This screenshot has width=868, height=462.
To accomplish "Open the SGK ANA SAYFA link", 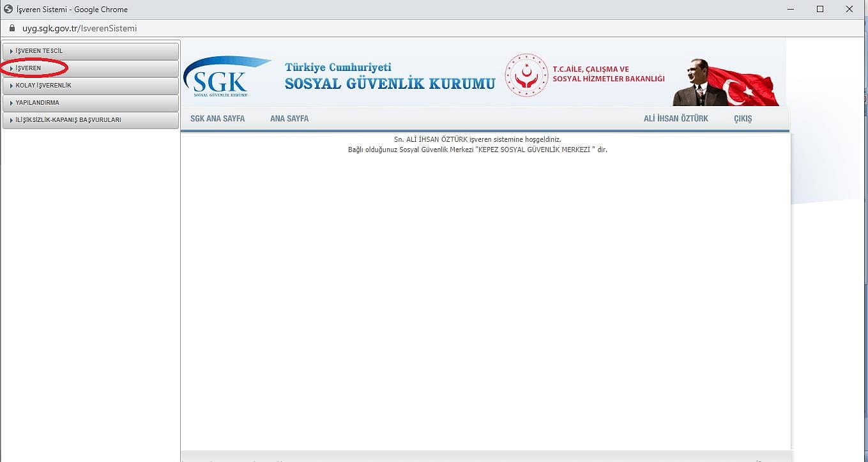I will coord(218,119).
